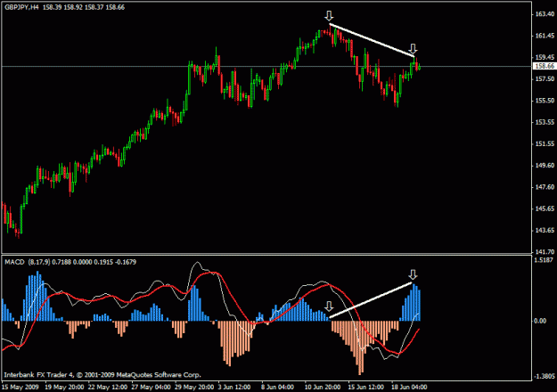Click the 19 May 20:00 time label
Viewport: 557px width, 392px height.
click(x=64, y=387)
